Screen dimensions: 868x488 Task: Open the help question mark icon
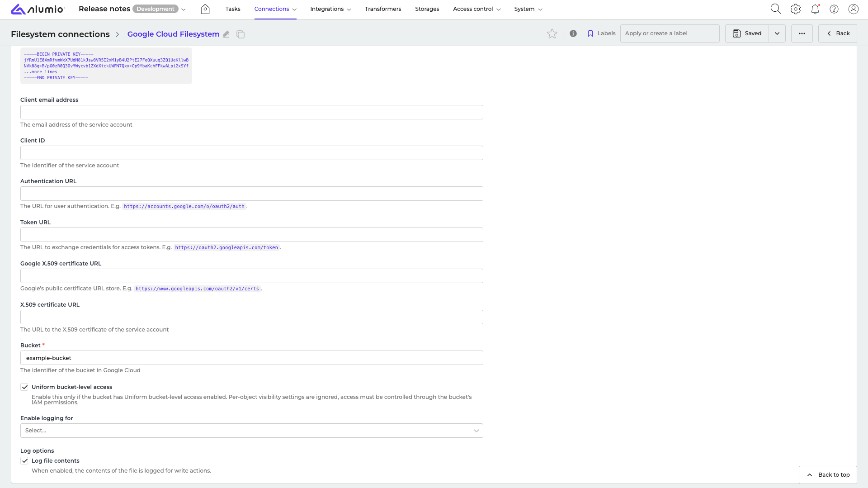click(834, 9)
